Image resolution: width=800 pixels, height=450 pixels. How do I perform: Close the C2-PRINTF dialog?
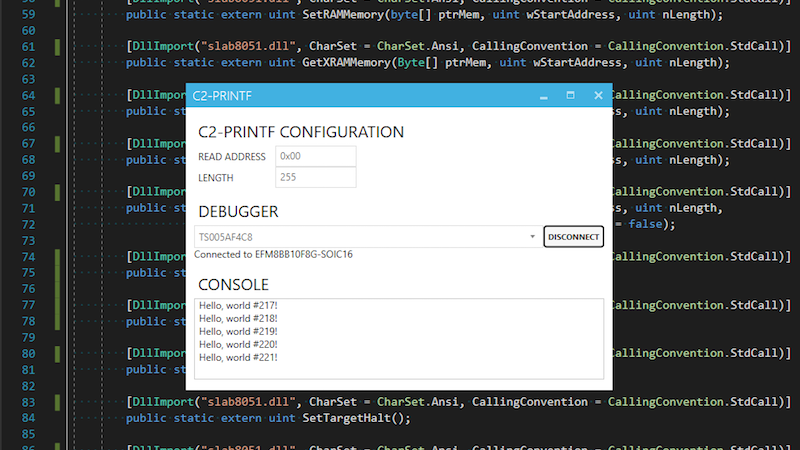(598, 96)
